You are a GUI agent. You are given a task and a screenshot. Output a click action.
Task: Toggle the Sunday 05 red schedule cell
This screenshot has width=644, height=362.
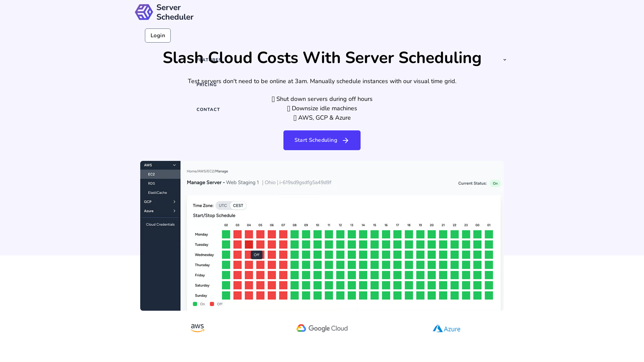pos(260,295)
